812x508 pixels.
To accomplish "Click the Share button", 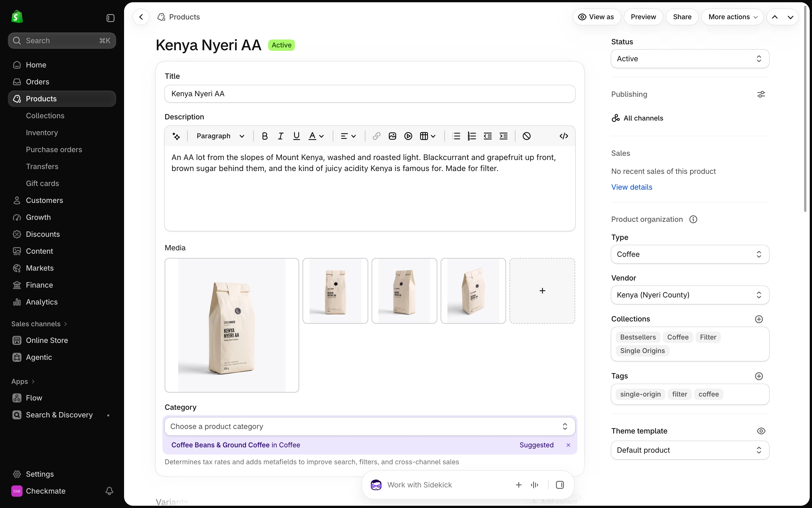I will 682,17.
